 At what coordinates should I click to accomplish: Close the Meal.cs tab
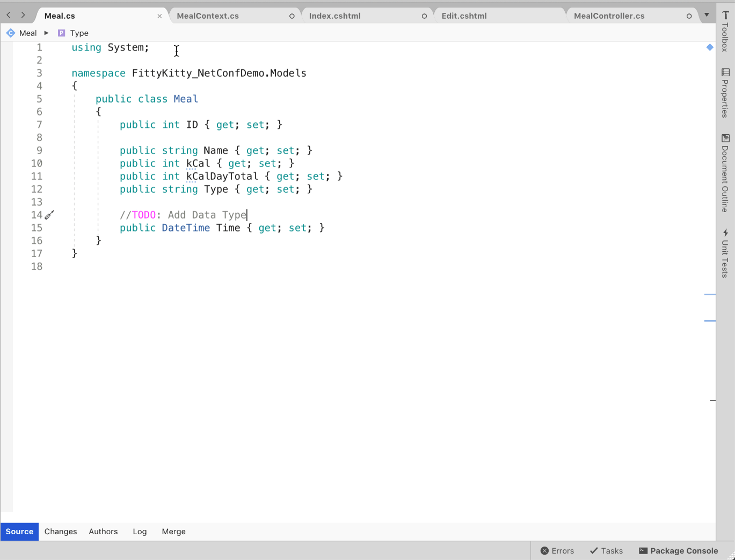pyautogui.click(x=159, y=16)
